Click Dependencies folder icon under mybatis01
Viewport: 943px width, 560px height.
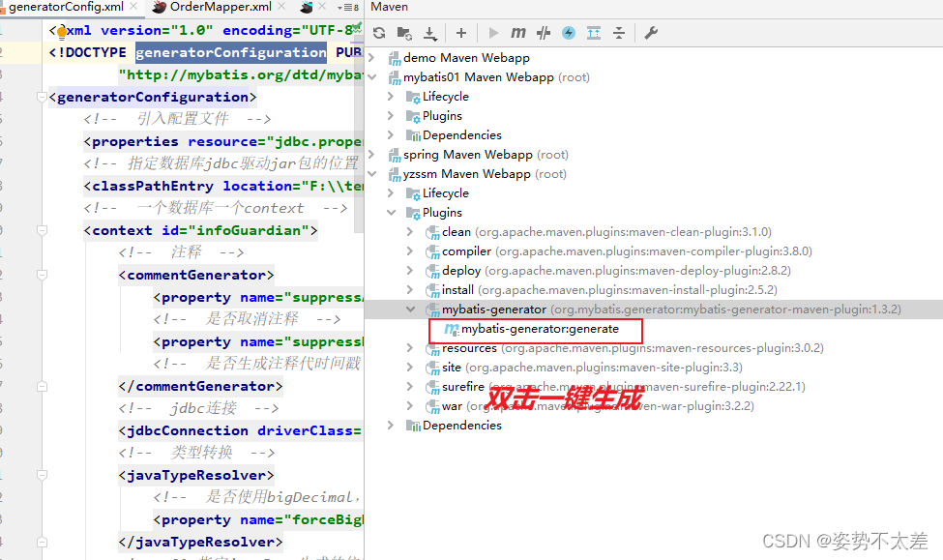point(413,135)
